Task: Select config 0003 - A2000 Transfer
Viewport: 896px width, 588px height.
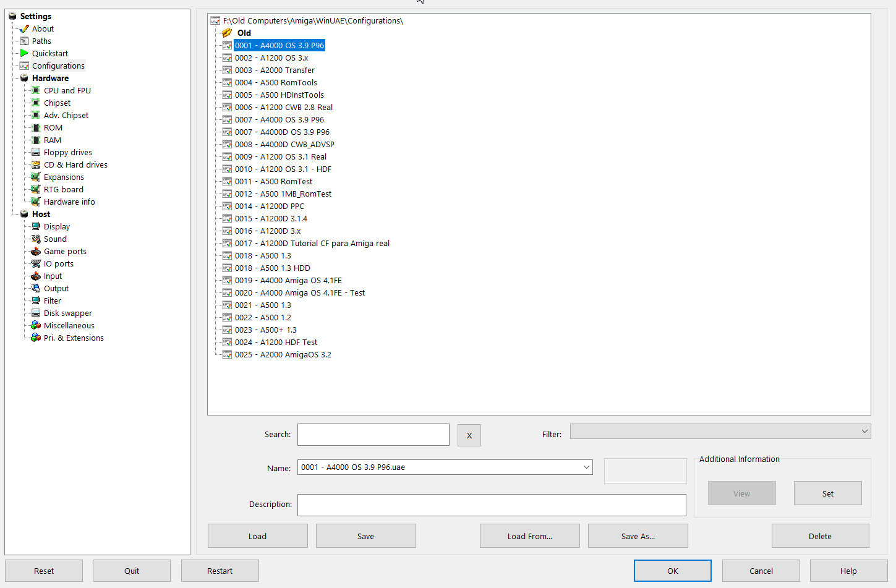Action: [x=275, y=70]
